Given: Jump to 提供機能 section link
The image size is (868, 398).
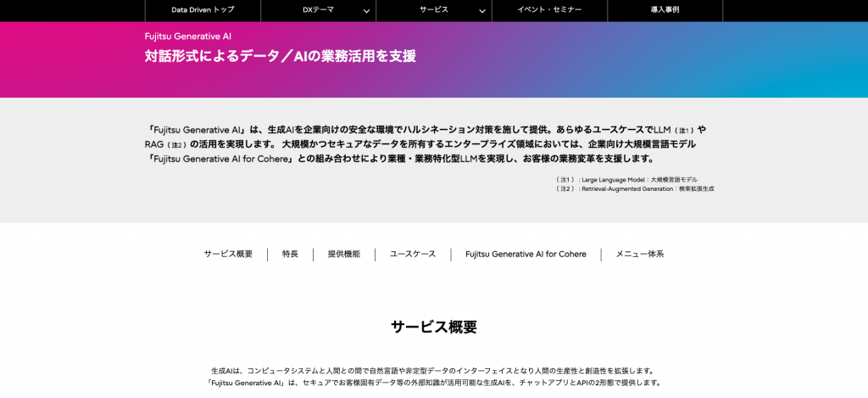Looking at the screenshot, I should pyautogui.click(x=344, y=255).
